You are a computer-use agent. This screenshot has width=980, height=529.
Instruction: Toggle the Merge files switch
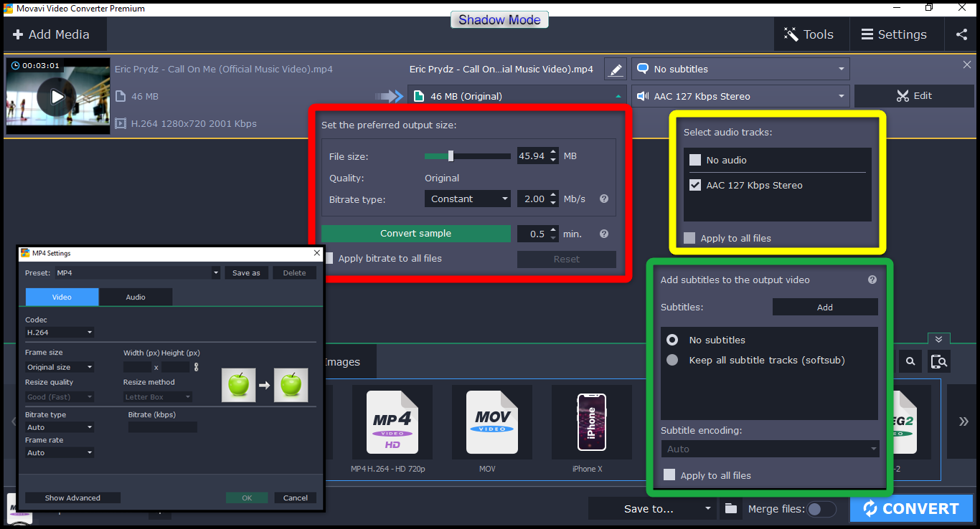click(821, 508)
